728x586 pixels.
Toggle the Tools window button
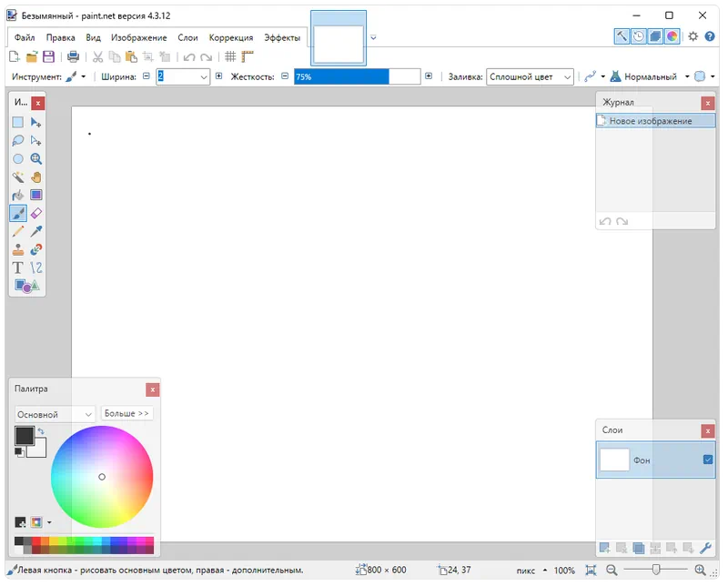[x=622, y=36]
